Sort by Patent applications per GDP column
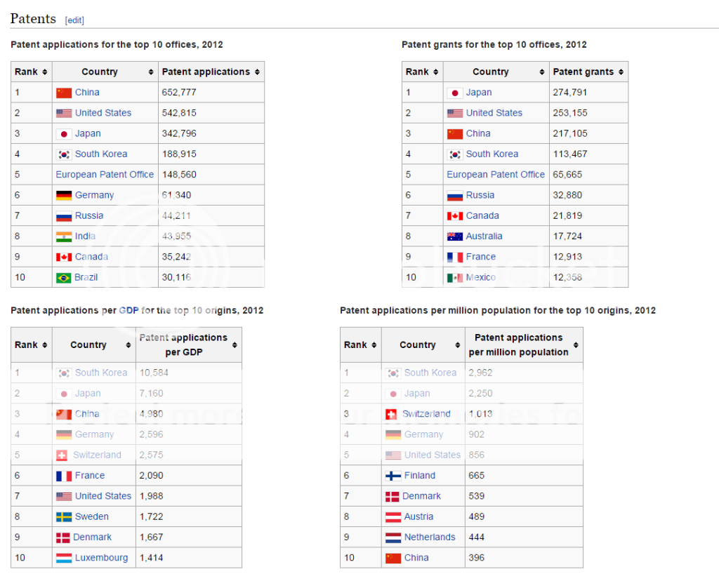Image resolution: width=719 pixels, height=588 pixels. (x=235, y=345)
